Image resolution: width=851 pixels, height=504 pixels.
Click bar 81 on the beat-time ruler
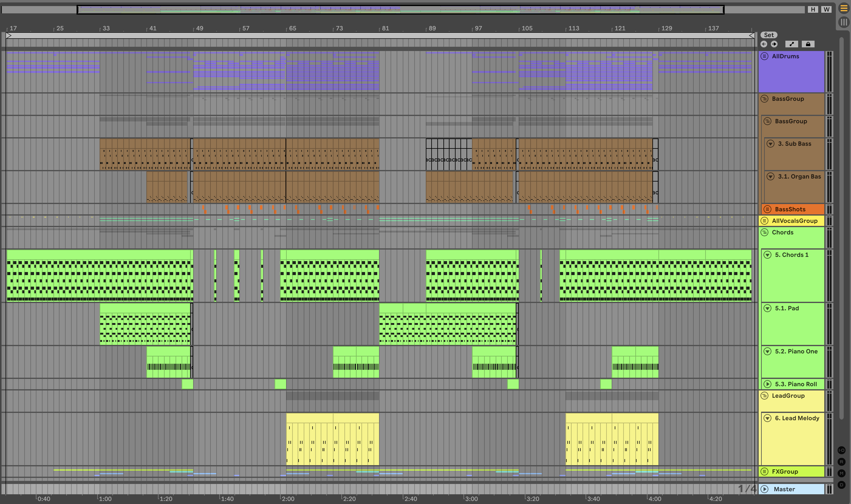385,29
